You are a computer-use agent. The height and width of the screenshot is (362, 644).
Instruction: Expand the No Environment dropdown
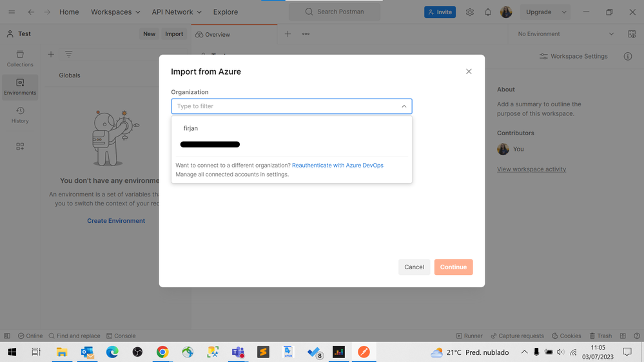point(565,33)
